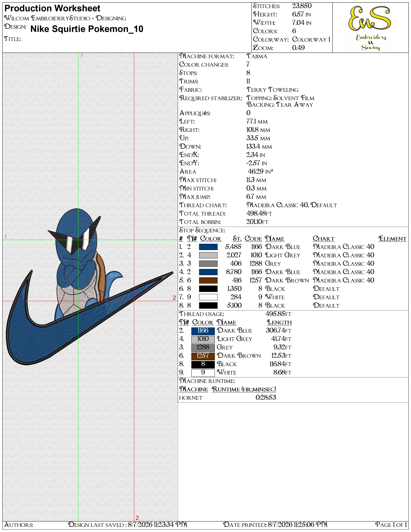This screenshot has width=411, height=532.
Task: Click the design name Nike Squirtie Pokemon_10
Action: [x=87, y=29]
